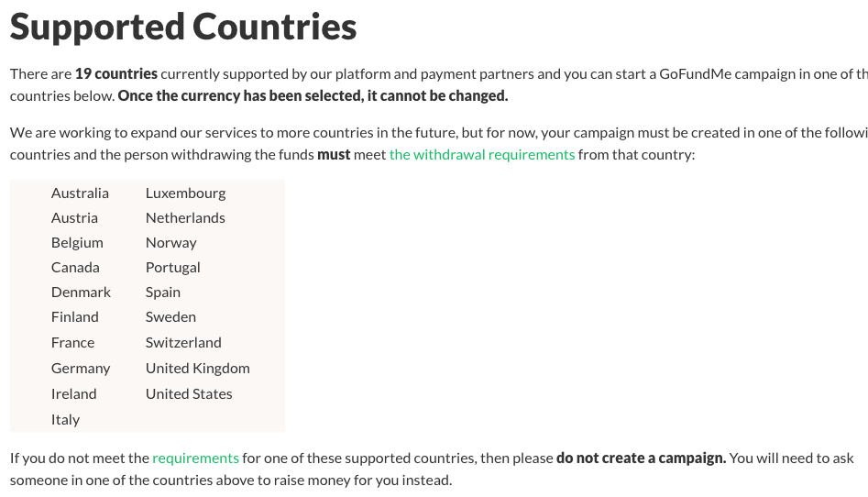Screen dimensions: 868x497
Task: Click Ireland in the country list
Action: pyautogui.click(x=73, y=393)
